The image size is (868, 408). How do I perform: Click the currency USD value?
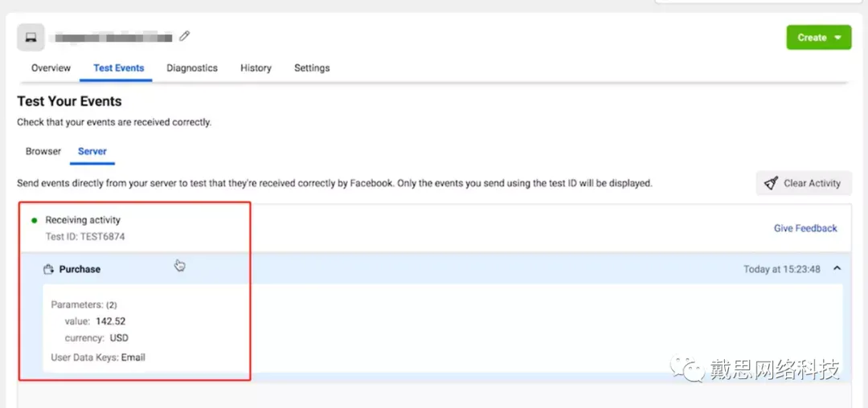[x=120, y=338]
